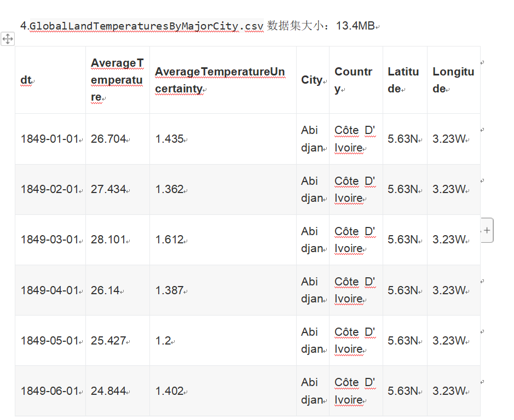This screenshot has height=420, width=514.
Task: Click the uncertainty value 1.612
Action: tap(169, 240)
